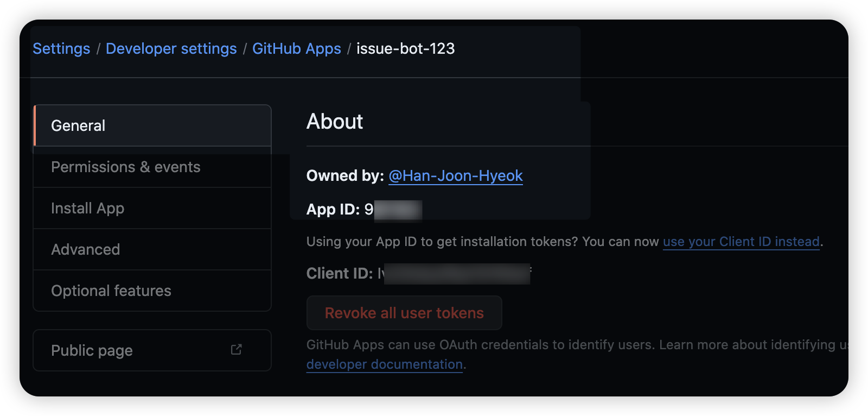Switch to Permissions & events section
The width and height of the screenshot is (868, 416).
click(152, 167)
